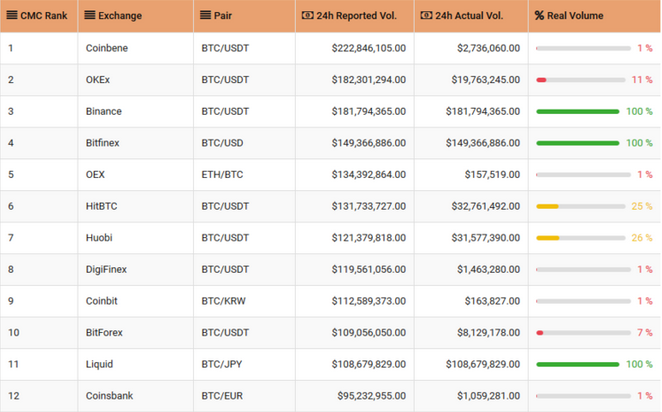Click reported volume $95,232,955.00
The width and height of the screenshot is (662, 412).
click(x=372, y=396)
